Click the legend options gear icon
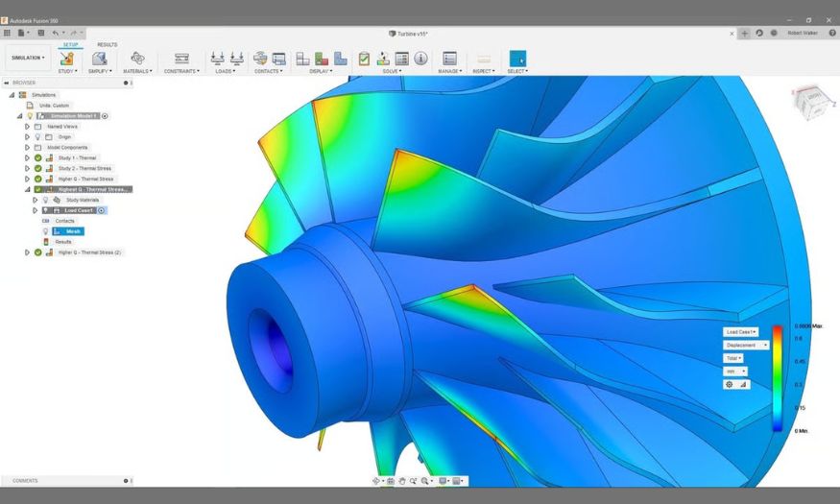 (x=729, y=384)
